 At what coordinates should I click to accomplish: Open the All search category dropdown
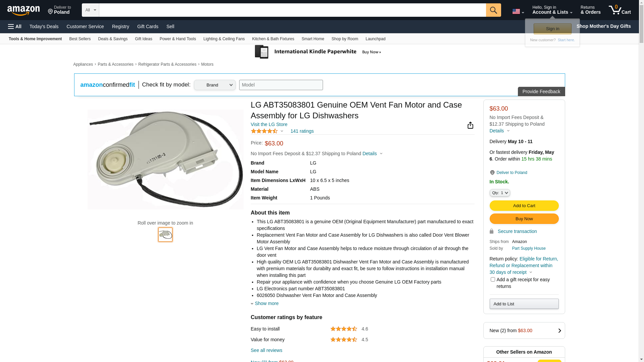coord(90,10)
